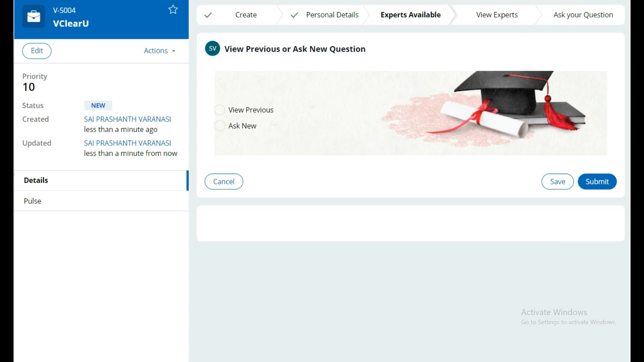Open the Actions dropdown menu

point(156,51)
